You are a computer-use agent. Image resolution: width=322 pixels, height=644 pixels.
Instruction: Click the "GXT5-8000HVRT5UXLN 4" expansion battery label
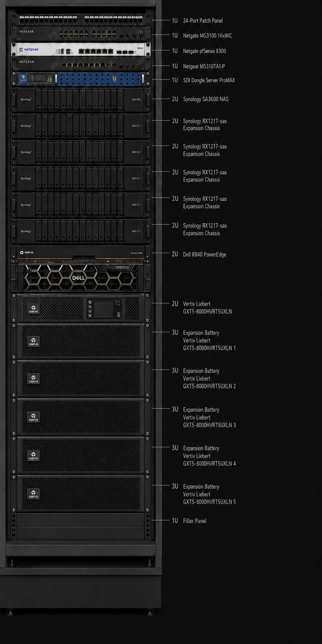[x=209, y=464]
